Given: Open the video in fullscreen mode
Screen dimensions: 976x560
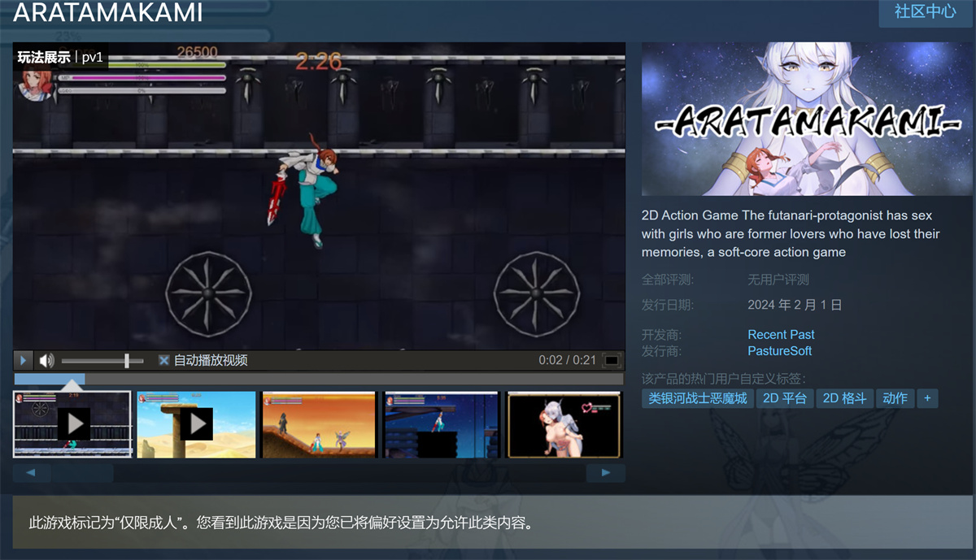Looking at the screenshot, I should pyautogui.click(x=612, y=360).
